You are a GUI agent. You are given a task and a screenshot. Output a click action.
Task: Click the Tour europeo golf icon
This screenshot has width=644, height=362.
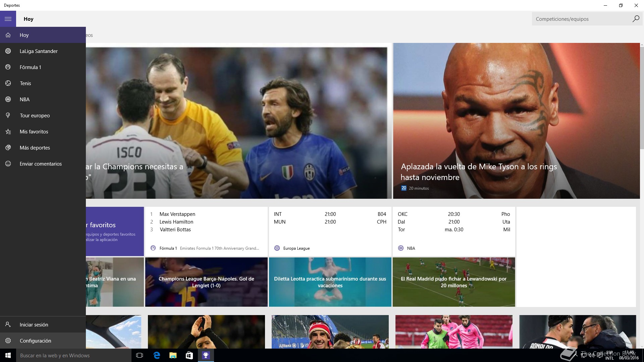(x=8, y=115)
